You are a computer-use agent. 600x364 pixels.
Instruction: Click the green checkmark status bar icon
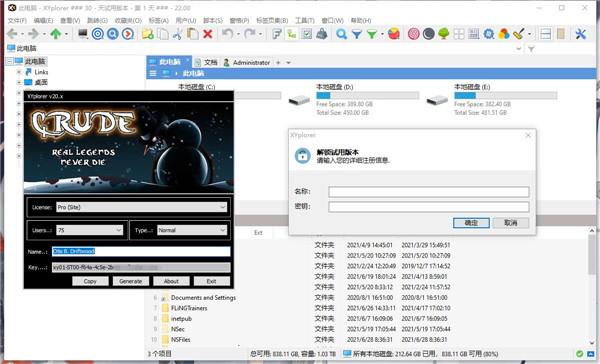point(580,354)
